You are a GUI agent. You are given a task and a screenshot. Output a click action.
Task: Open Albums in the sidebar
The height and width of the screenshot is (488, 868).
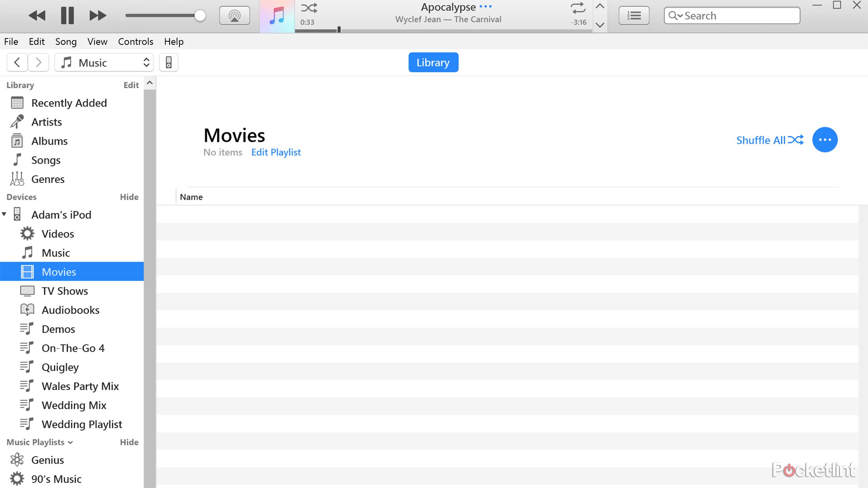[x=72, y=141]
